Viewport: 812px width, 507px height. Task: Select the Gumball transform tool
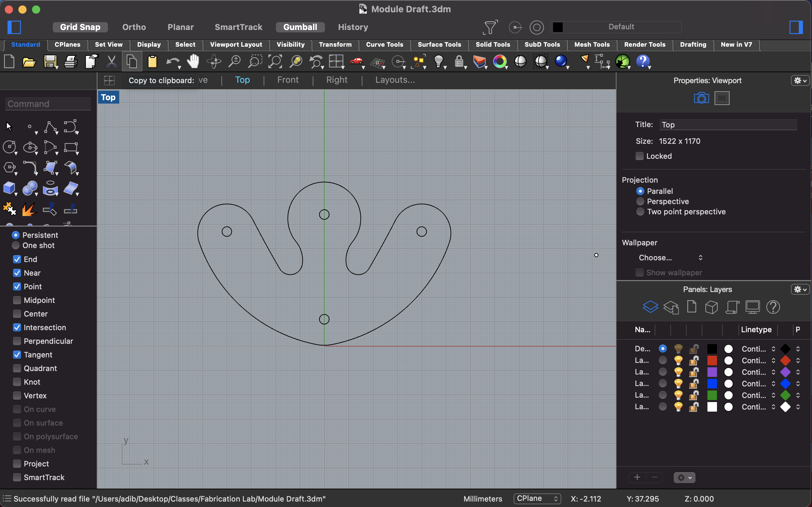click(x=300, y=26)
